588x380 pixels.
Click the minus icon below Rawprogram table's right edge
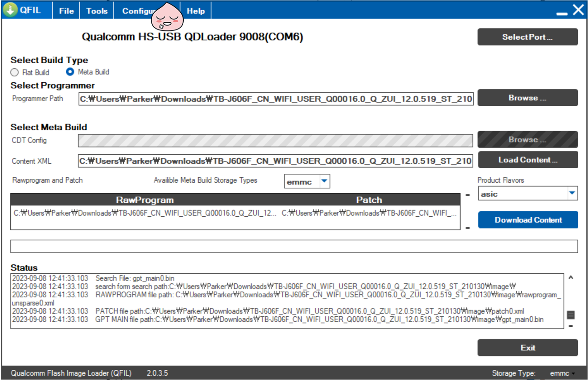(467, 228)
